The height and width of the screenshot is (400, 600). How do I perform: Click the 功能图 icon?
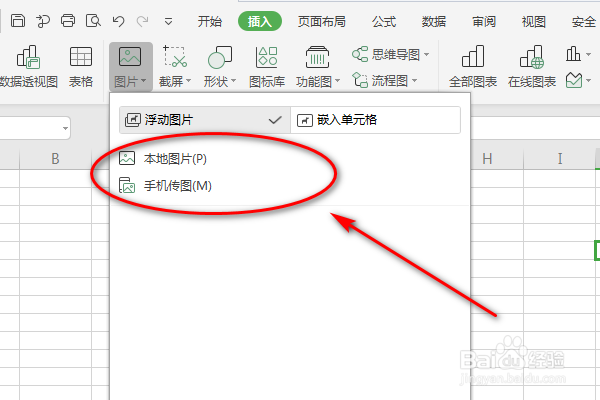click(317, 57)
